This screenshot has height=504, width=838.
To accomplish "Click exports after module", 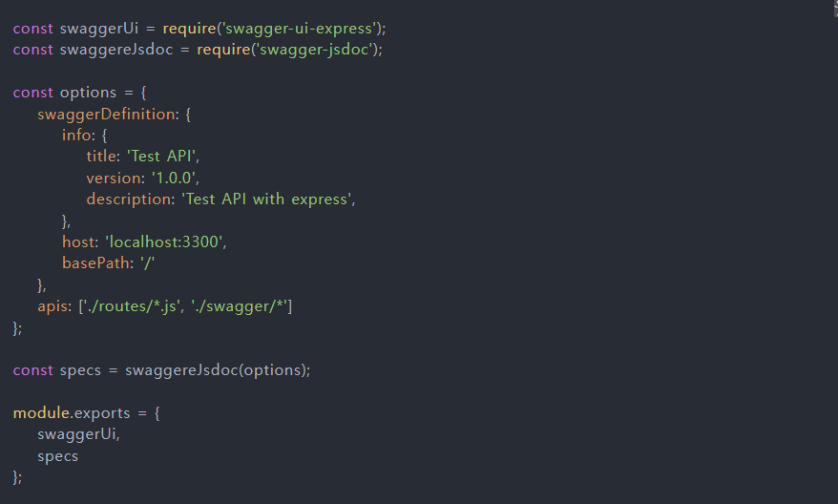I will point(101,413).
